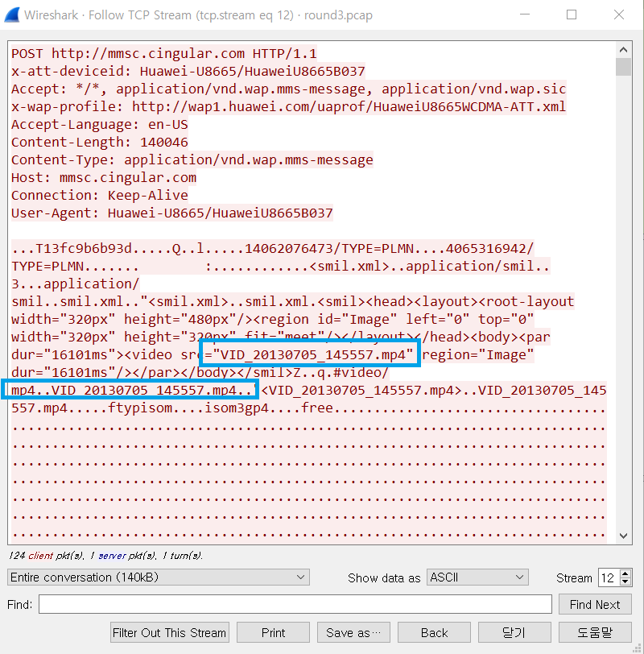Viewport: 644px width, 654px height.
Task: Click the x-wap-profile URL line
Action: point(288,107)
